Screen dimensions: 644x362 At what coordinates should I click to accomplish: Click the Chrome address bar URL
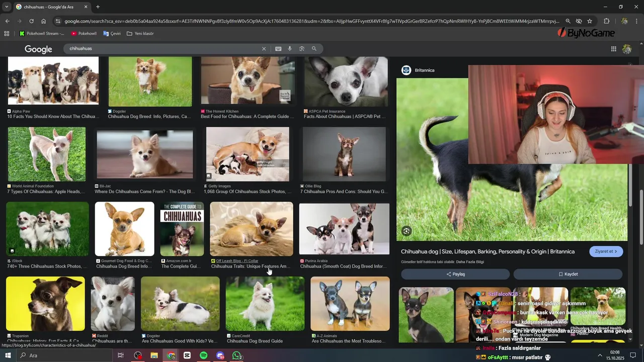(311, 21)
